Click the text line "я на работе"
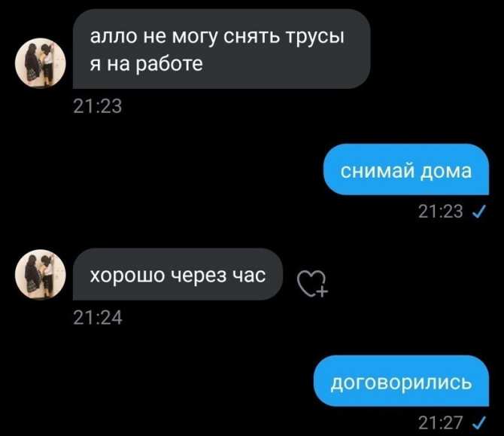 (x=146, y=64)
